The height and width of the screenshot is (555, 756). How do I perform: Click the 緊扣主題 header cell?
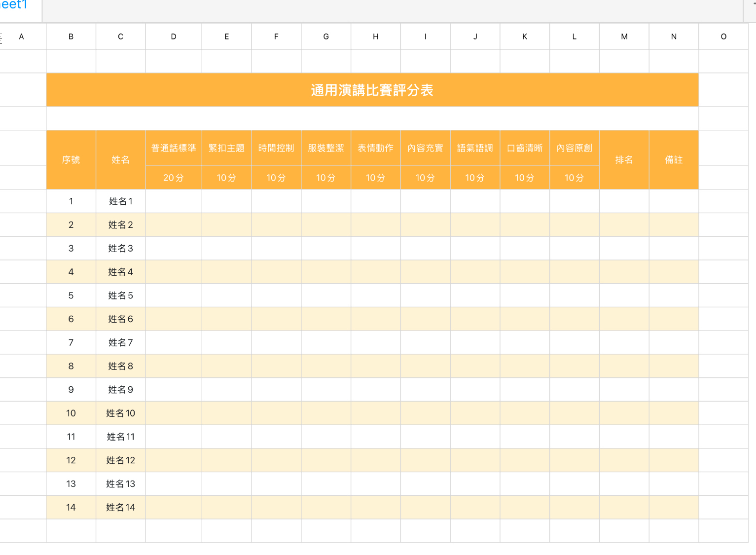227,148
